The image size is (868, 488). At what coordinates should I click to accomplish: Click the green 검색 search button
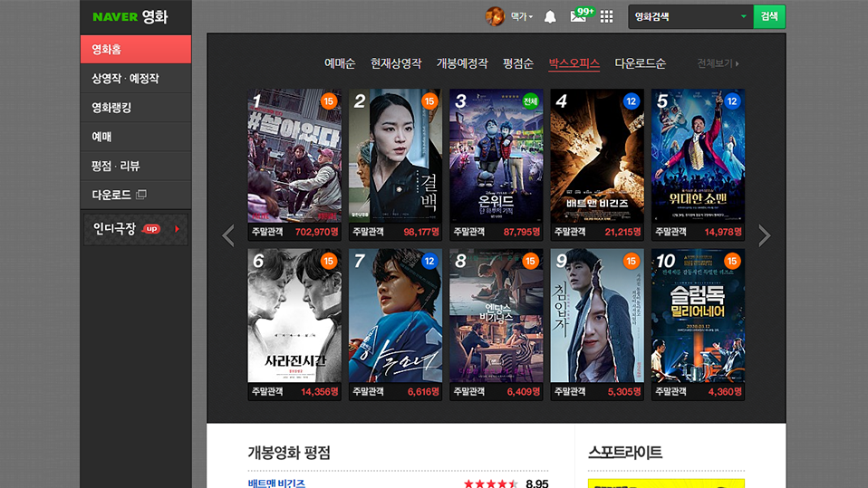[769, 16]
